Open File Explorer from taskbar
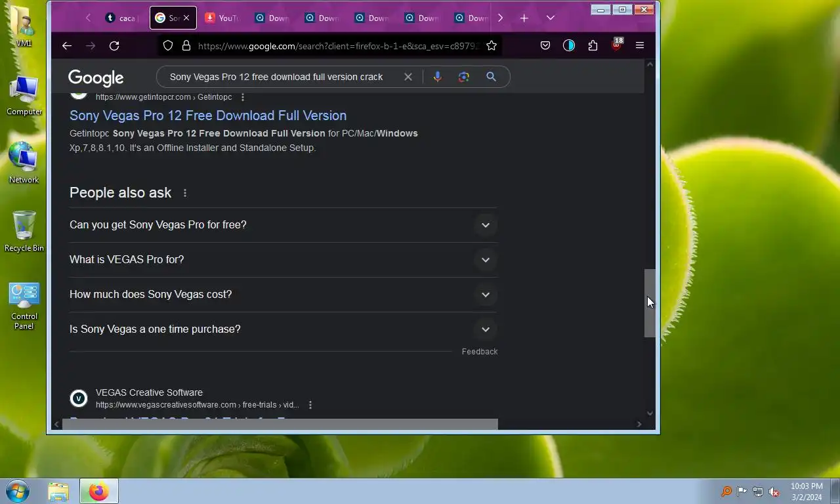Viewport: 840px width, 504px height. [58, 491]
